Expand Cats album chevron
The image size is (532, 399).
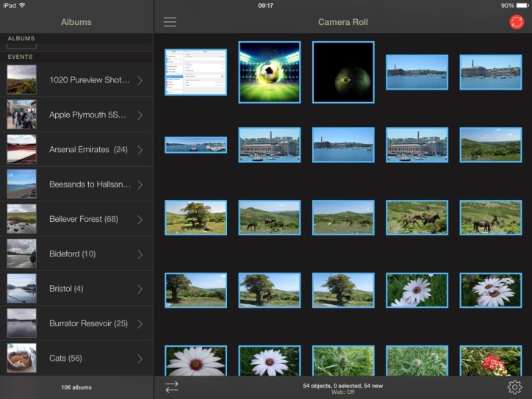click(x=140, y=359)
